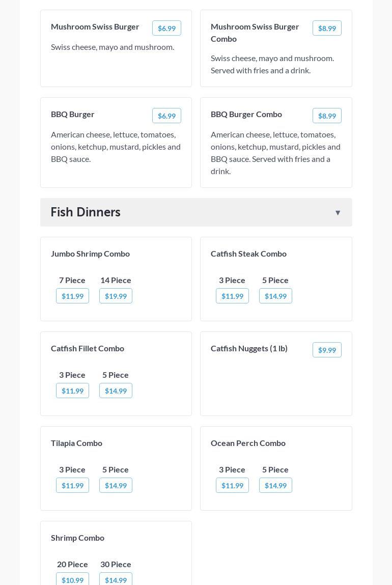Choose Shrimp Combo 30 Piece $14.99
The image size is (392, 585).
click(116, 580)
